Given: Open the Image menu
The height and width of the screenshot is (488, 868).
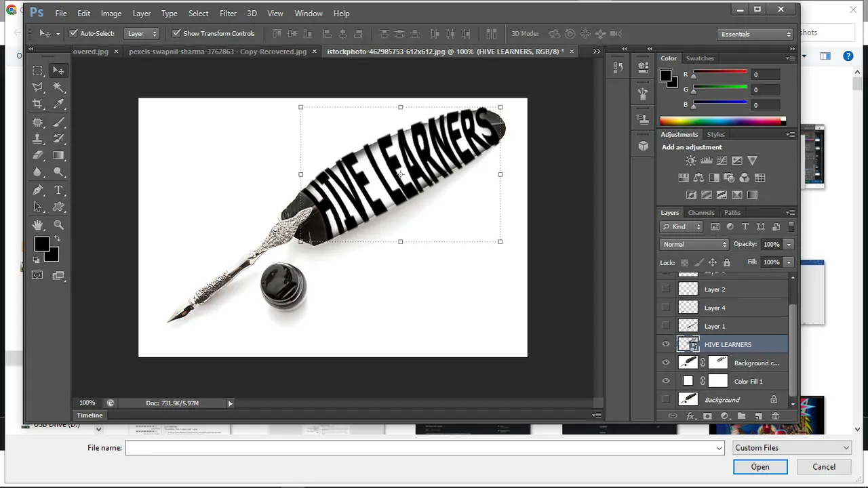Looking at the screenshot, I should pyautogui.click(x=111, y=13).
